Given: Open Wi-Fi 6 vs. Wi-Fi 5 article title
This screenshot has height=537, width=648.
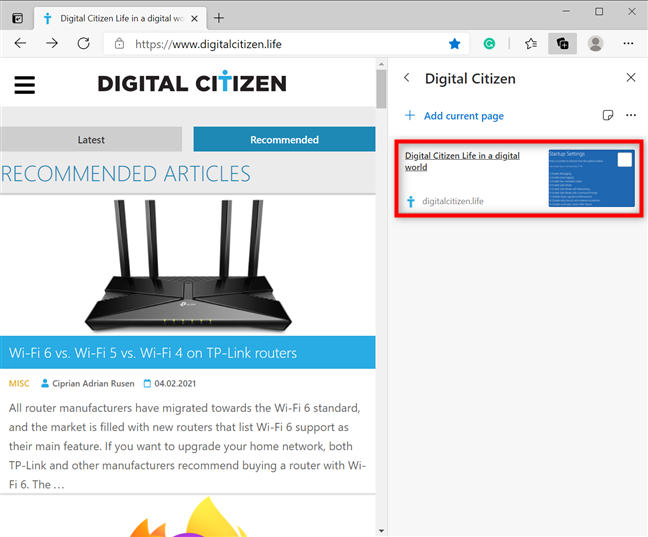Looking at the screenshot, I should tap(153, 353).
